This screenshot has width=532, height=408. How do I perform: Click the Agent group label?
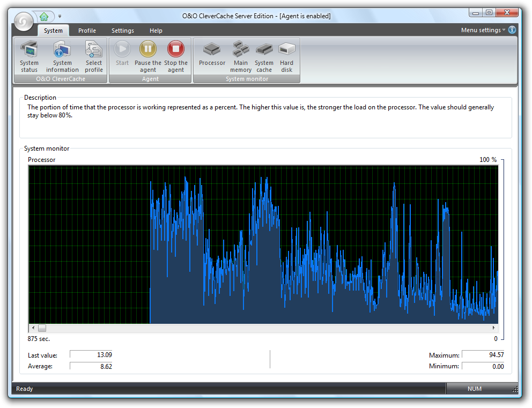click(150, 79)
